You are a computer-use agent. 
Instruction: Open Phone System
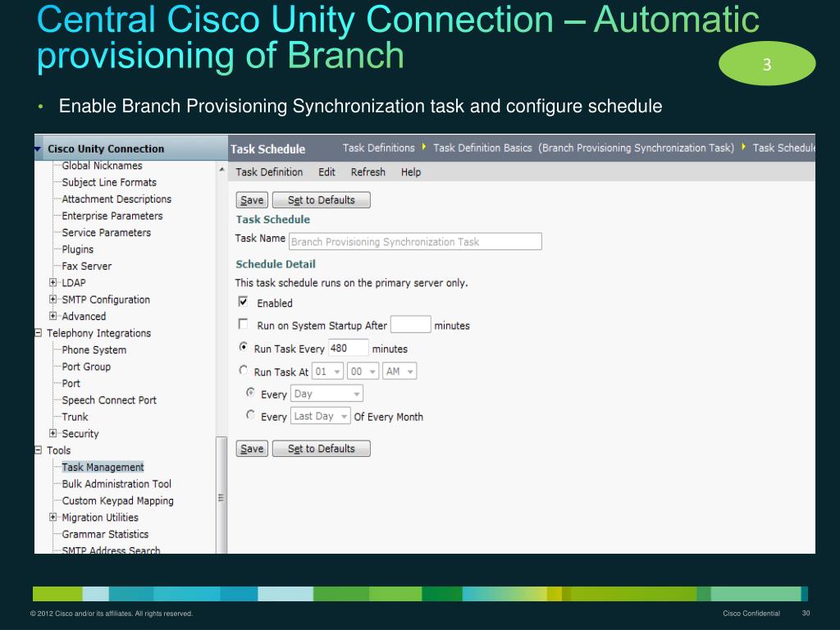coord(94,349)
